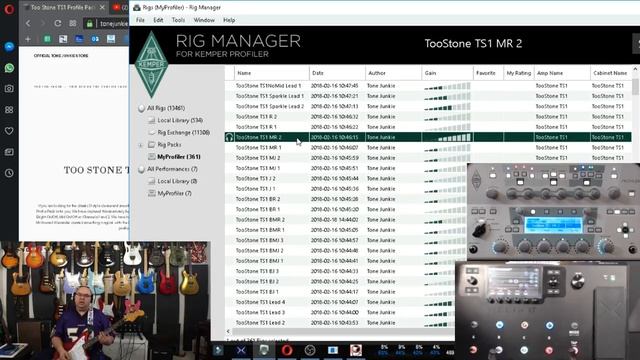Go forward in the Opera browser
This screenshot has height=360, width=640.
point(42,23)
